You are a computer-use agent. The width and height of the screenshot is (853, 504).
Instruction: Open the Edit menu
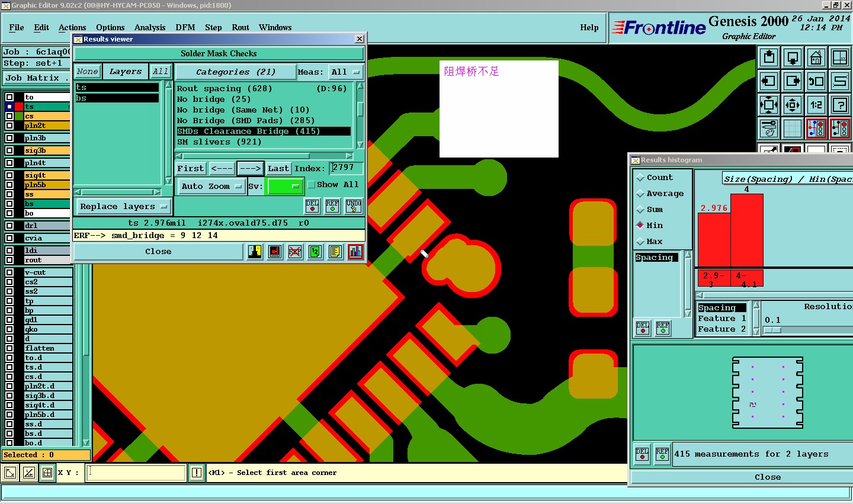tap(41, 27)
